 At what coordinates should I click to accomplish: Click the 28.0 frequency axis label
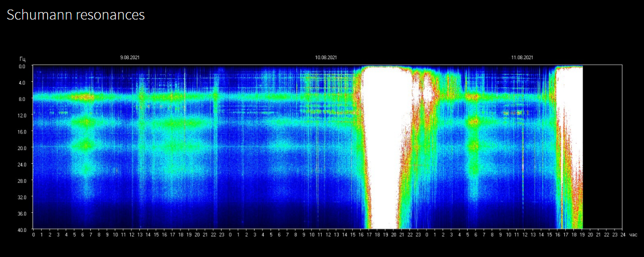pyautogui.click(x=22, y=180)
